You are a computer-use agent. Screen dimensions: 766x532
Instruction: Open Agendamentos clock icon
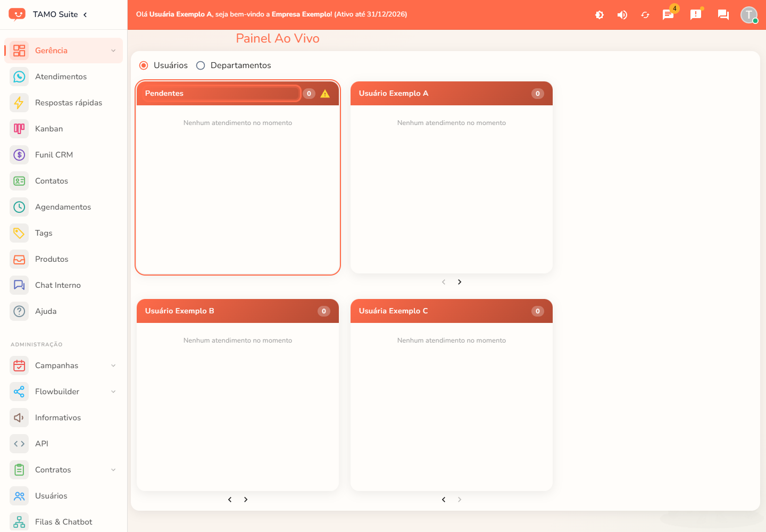pos(19,207)
